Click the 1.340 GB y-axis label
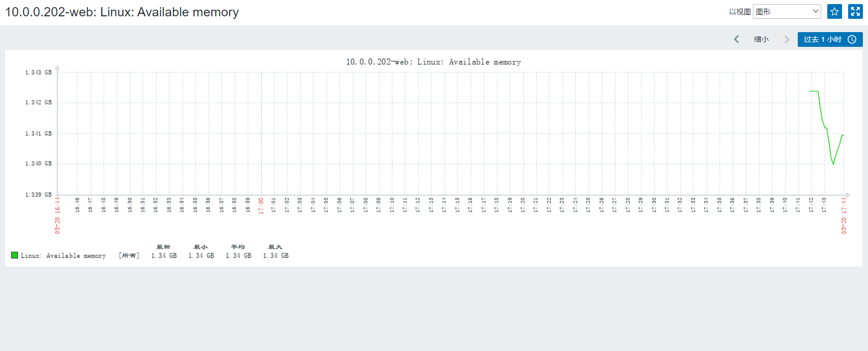Screen dimensions: 868x351 pos(39,164)
